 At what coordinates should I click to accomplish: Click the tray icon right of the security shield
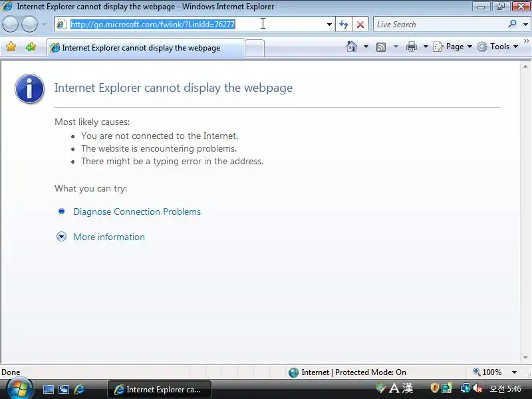pos(446,388)
